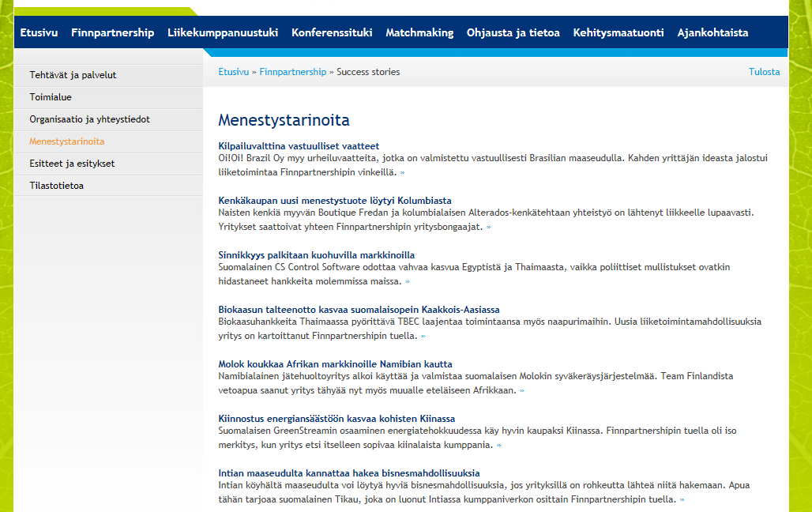Open the Etusivu main navigation item
Image resolution: width=812 pixels, height=512 pixels.
click(x=39, y=32)
